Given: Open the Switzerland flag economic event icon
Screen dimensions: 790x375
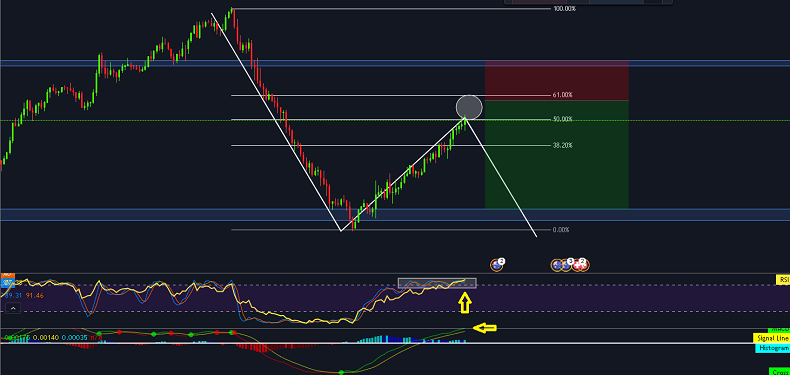Looking at the screenshot, I should [579, 265].
